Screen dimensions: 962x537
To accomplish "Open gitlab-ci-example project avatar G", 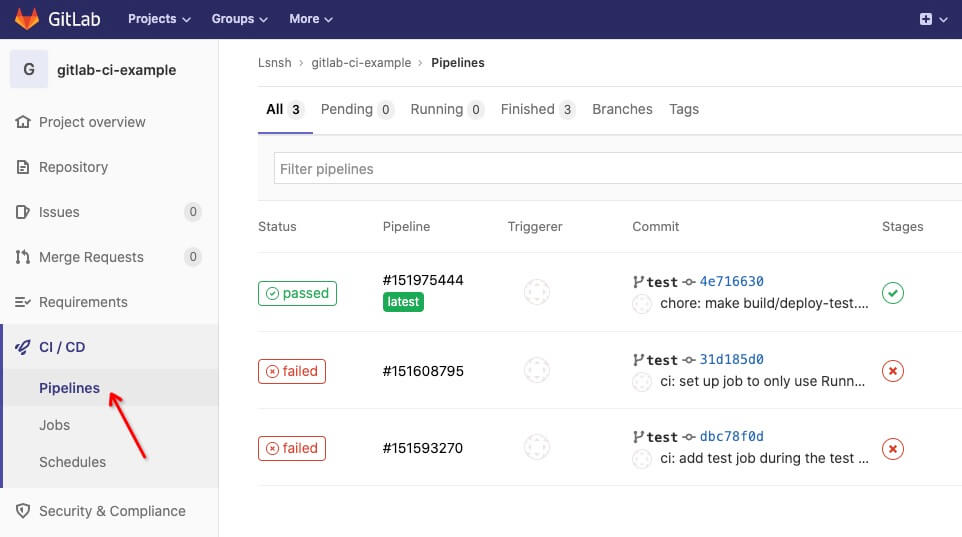I will click(29, 69).
